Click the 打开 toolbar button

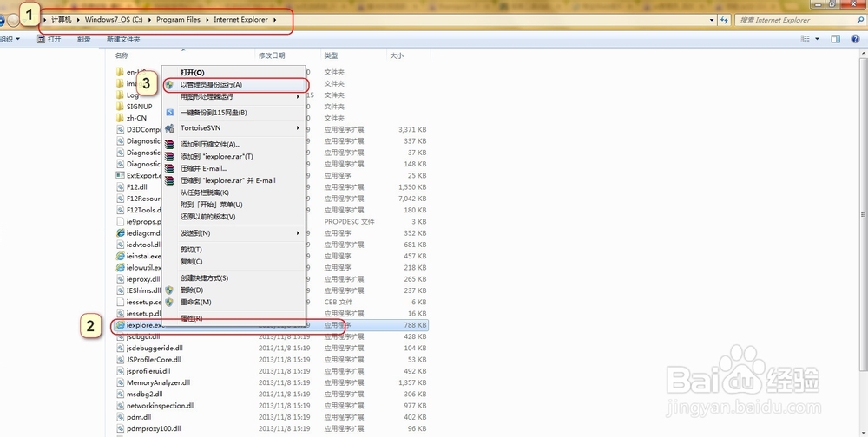[49, 39]
